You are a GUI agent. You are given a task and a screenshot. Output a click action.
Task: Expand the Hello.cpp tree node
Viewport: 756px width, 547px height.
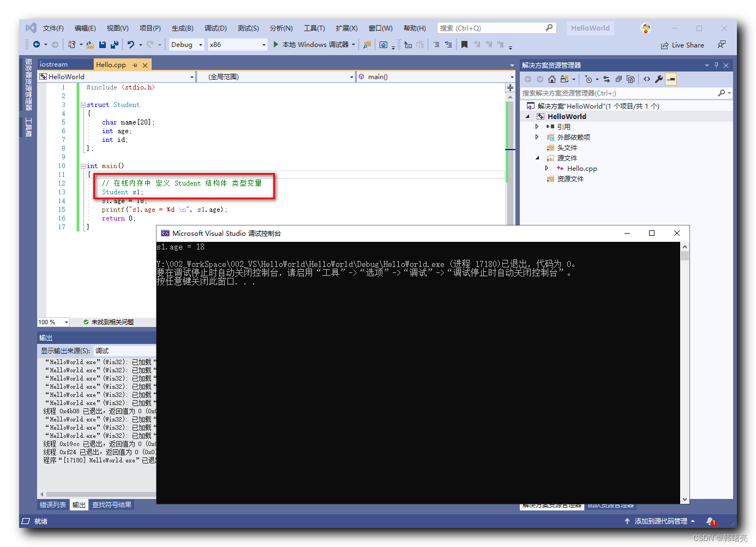pos(547,168)
